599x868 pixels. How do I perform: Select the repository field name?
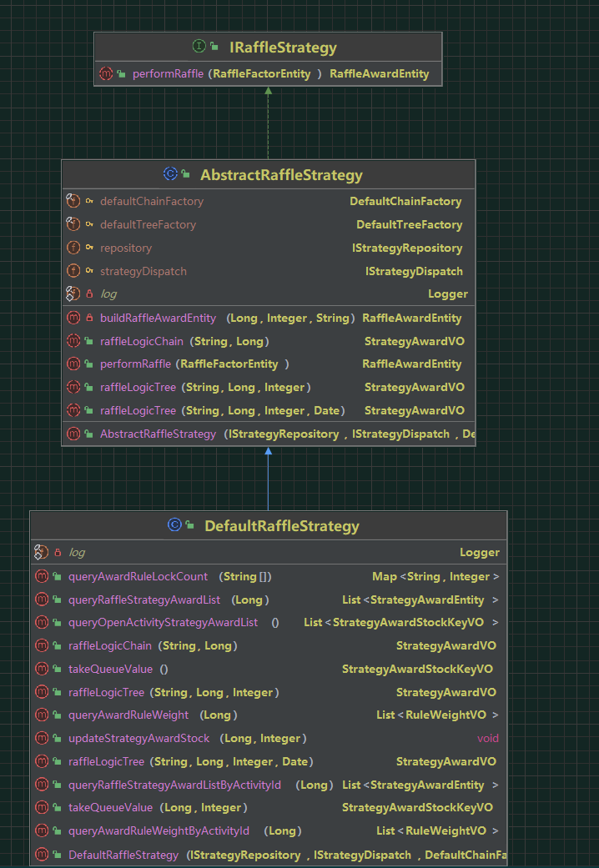(126, 248)
